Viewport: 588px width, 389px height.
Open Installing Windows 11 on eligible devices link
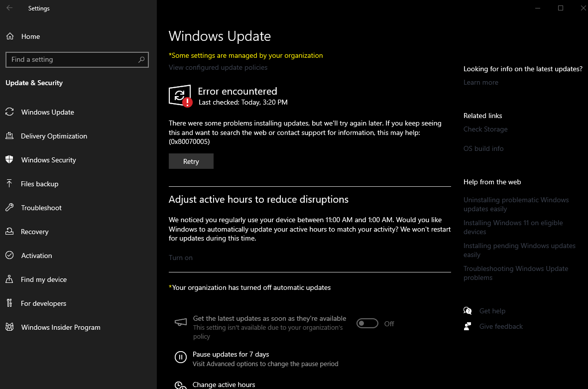[513, 227]
